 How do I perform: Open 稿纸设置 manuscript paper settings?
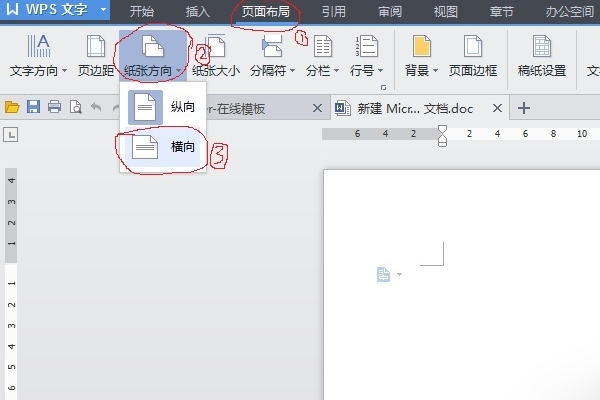pyautogui.click(x=542, y=56)
